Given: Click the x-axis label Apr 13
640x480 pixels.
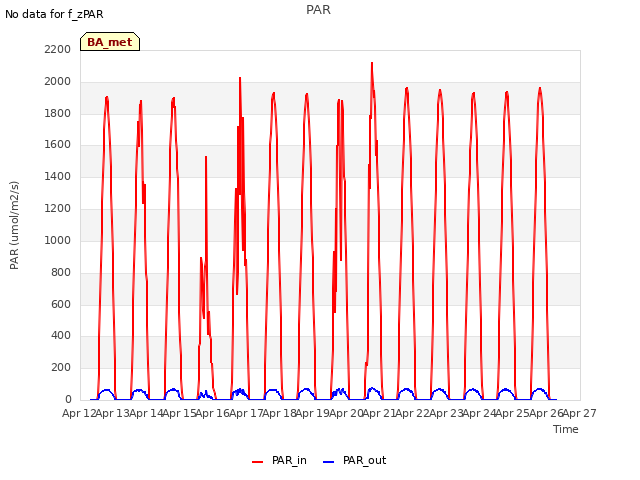Looking at the screenshot, I should tap(113, 413).
